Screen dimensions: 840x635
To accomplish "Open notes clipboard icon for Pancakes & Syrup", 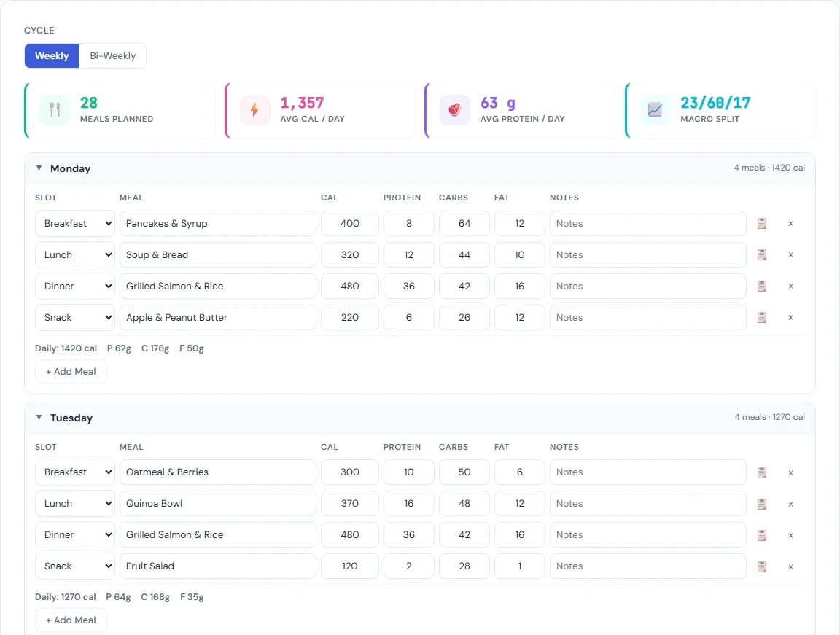I will [761, 223].
